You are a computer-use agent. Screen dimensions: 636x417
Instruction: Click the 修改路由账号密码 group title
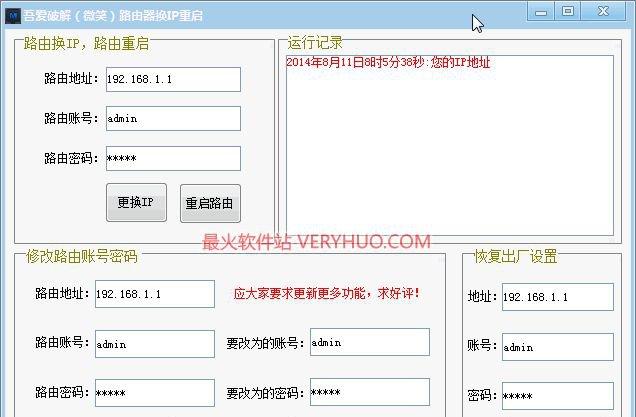[x=82, y=256]
